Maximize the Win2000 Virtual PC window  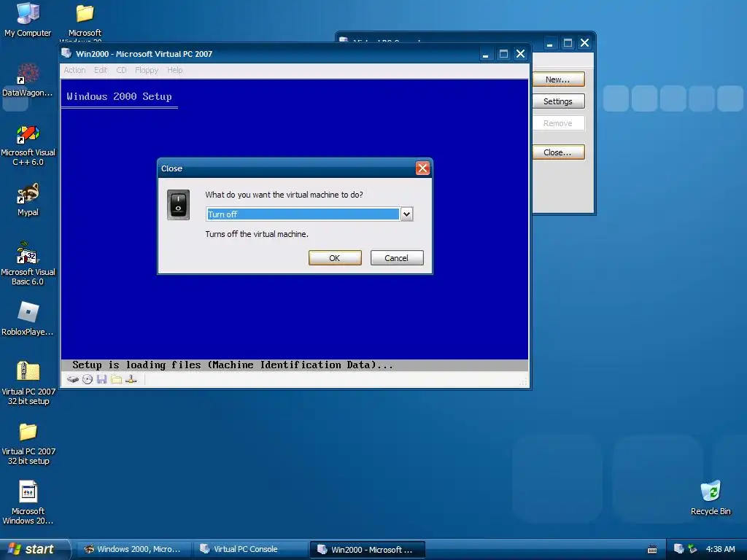[503, 54]
